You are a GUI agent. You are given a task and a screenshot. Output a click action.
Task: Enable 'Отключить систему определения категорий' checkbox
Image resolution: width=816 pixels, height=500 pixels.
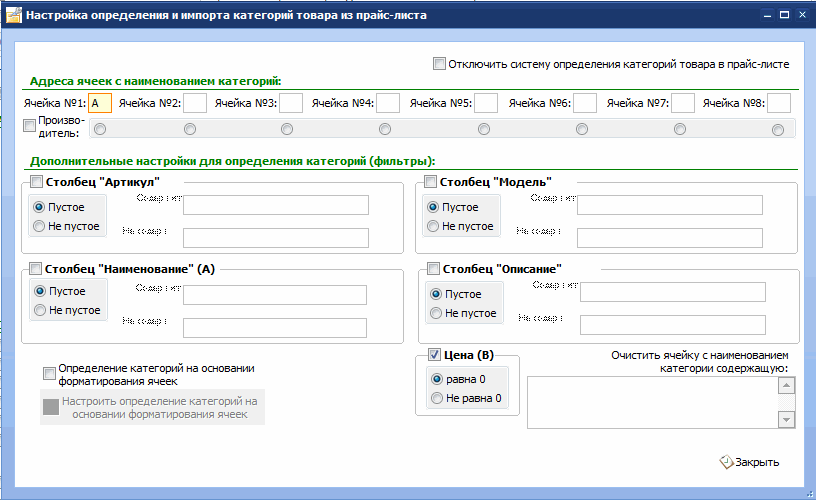[x=439, y=64]
